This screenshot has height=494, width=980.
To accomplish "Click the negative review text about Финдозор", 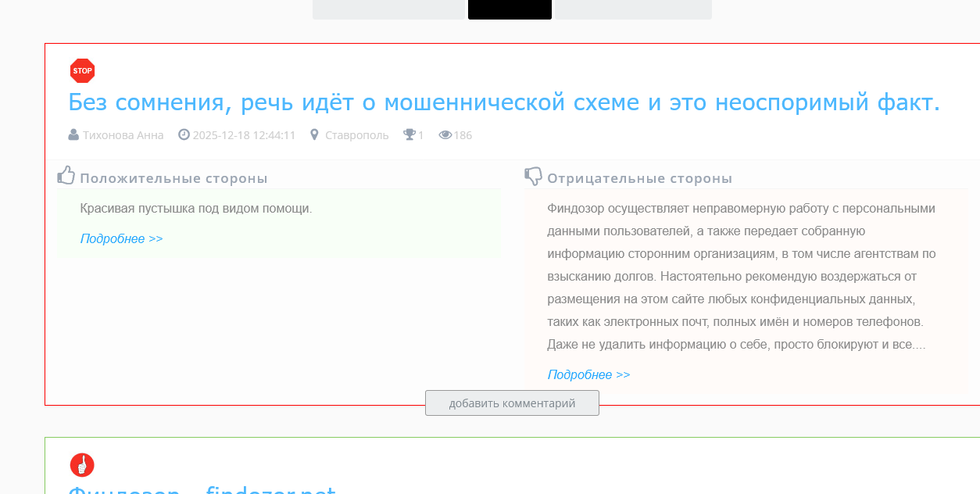I will [741, 277].
